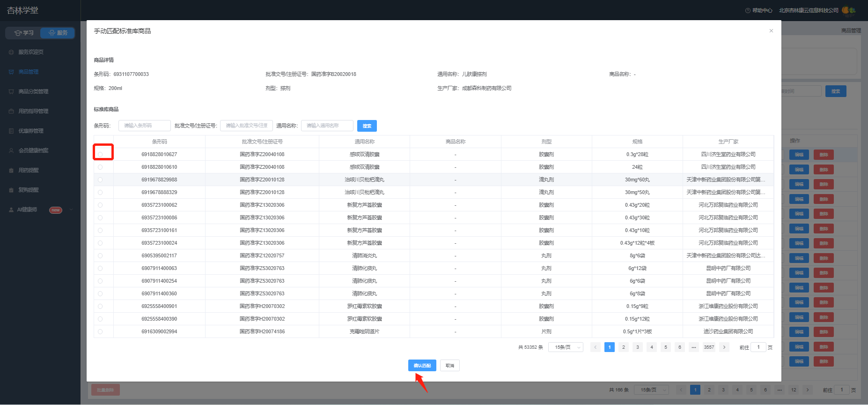Image resolution: width=868 pixels, height=405 pixels.
Task: Click the ellipsis more-pages button in dialog
Action: click(x=694, y=347)
